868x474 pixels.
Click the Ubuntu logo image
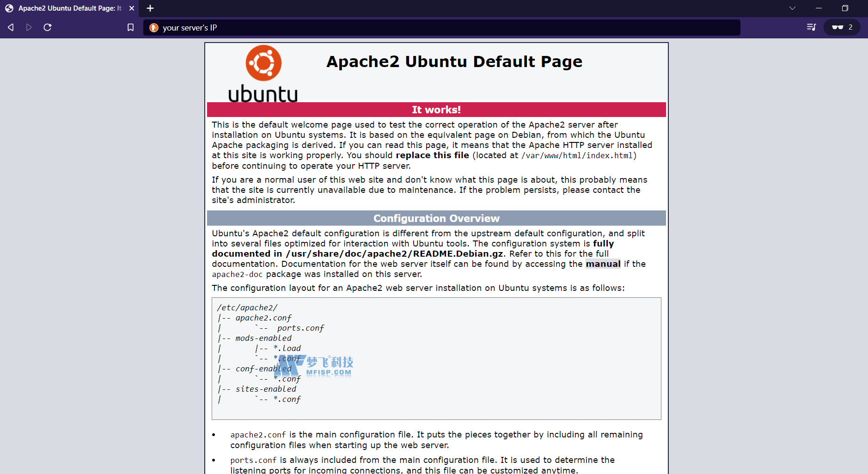point(263,74)
